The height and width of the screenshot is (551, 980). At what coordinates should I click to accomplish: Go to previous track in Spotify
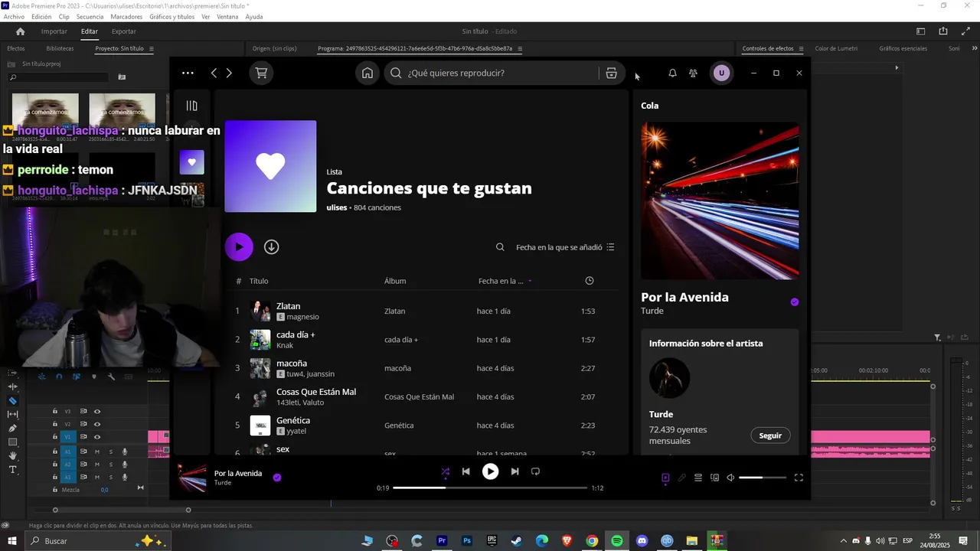pos(465,471)
